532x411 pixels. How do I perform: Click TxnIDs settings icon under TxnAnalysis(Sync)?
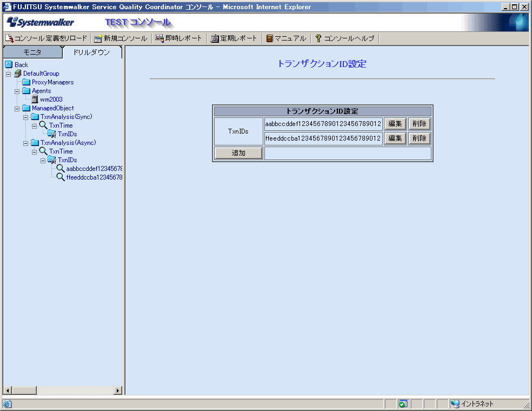coord(52,134)
